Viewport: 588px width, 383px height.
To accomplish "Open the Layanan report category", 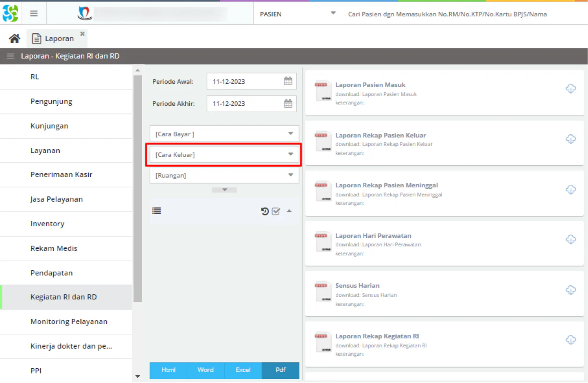I will tap(66, 151).
